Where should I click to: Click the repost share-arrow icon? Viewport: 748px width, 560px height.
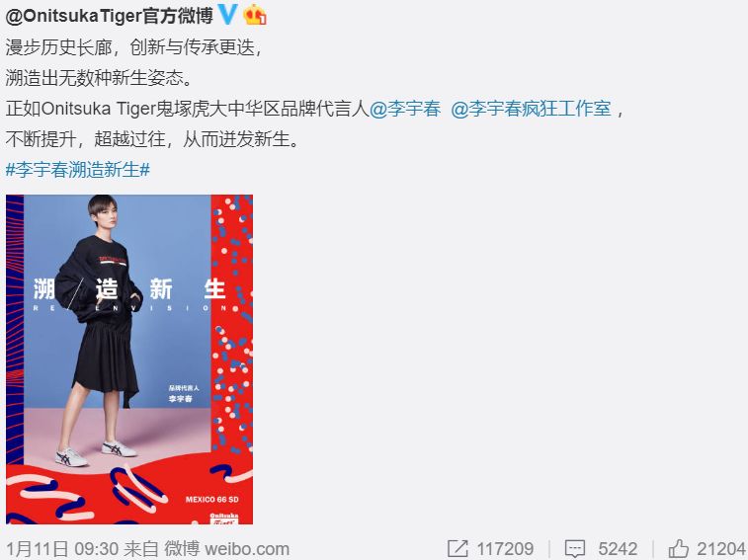click(x=457, y=548)
